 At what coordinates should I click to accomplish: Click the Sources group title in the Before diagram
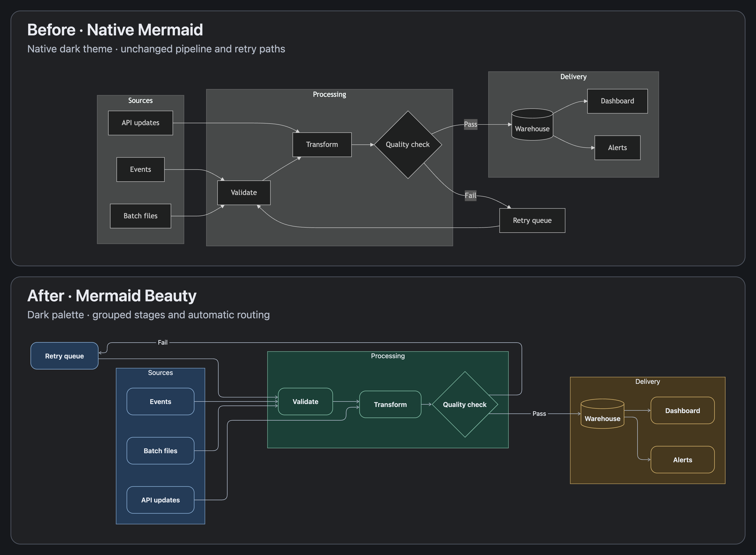140,100
